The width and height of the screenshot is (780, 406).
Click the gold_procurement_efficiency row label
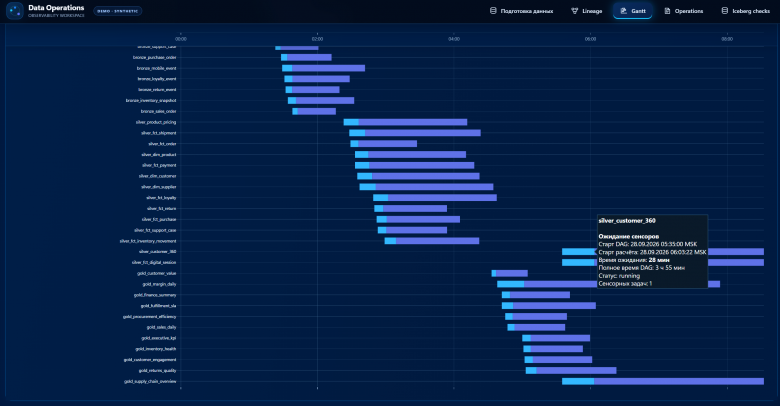[x=150, y=317]
